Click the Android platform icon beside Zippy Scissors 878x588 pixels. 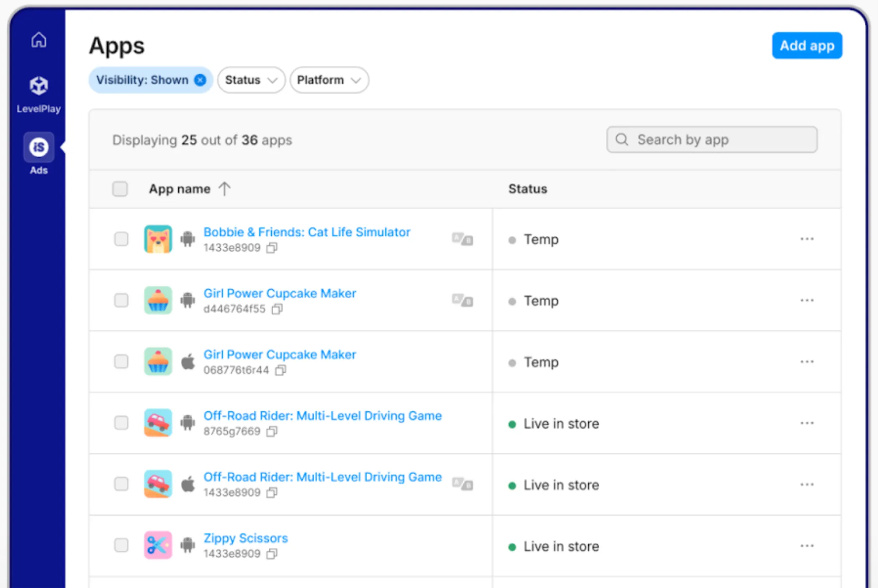pos(187,545)
